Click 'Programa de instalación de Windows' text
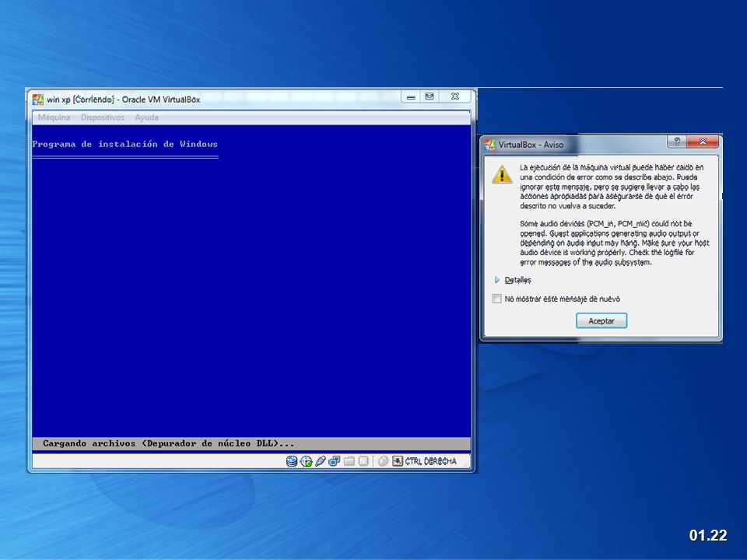The height and width of the screenshot is (560, 747). (x=124, y=144)
